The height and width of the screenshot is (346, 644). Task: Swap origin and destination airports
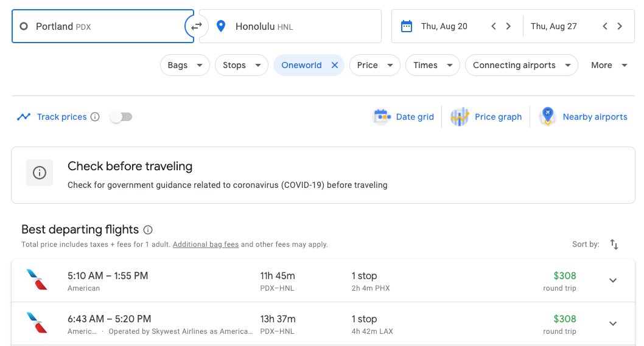pyautogui.click(x=196, y=26)
